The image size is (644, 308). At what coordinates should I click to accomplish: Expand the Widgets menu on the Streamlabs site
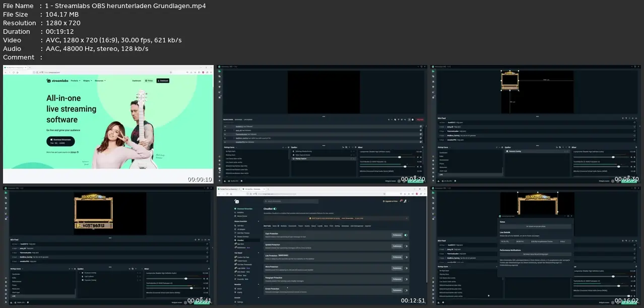[x=88, y=81]
